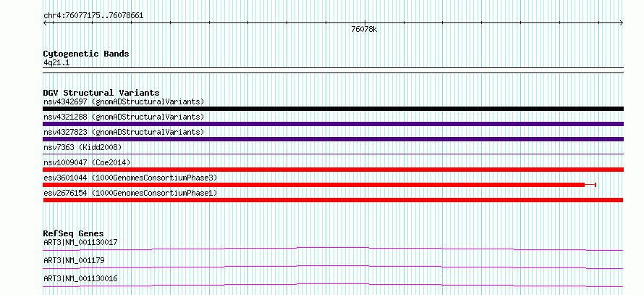Open variant nsv4342697 gnomAD label
The width and height of the screenshot is (644, 295).
pyautogui.click(x=124, y=101)
